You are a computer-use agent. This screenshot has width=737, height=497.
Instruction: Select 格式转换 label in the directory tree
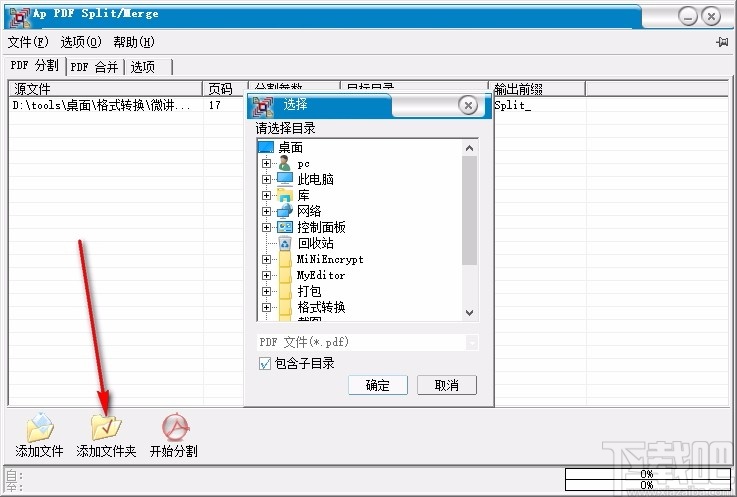click(321, 307)
